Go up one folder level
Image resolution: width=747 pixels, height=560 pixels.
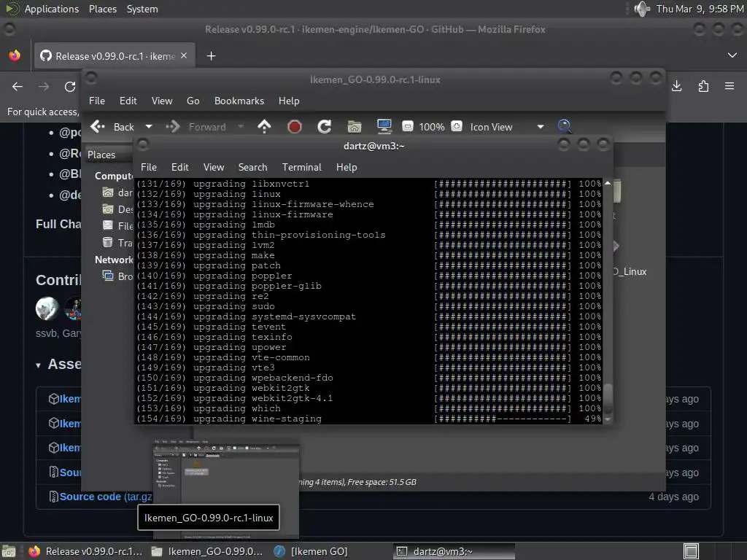pyautogui.click(x=264, y=127)
